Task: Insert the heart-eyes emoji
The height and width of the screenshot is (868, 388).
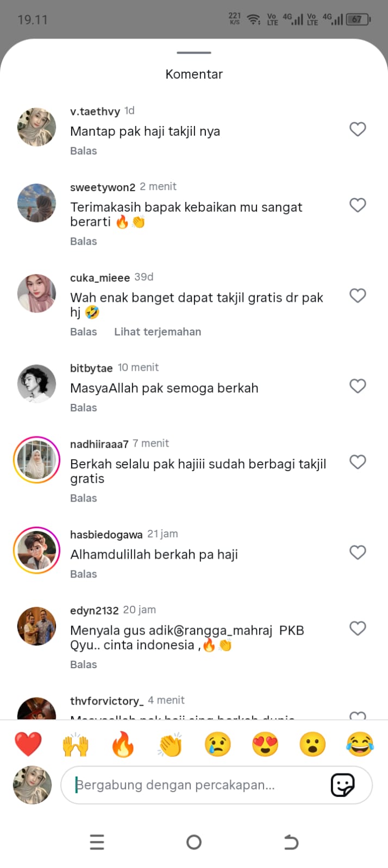Action: [265, 744]
